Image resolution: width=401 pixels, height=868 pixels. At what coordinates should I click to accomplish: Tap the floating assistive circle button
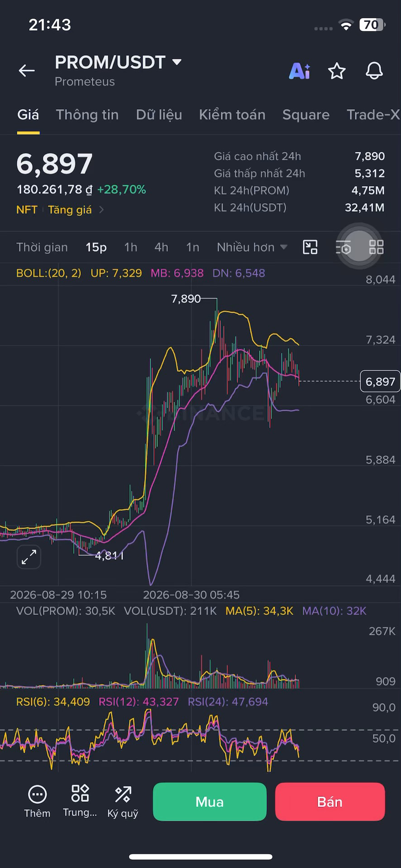tap(359, 246)
